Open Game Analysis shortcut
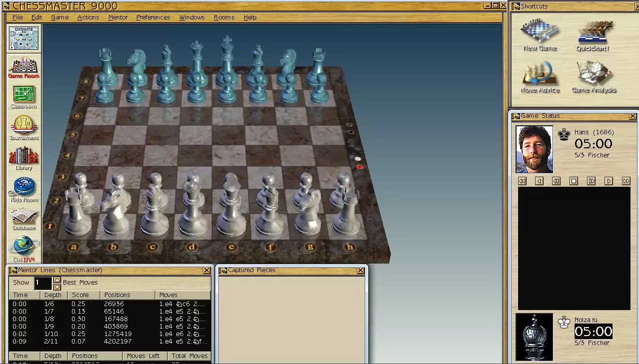Screen dimensions: 639x364 pos(594,77)
